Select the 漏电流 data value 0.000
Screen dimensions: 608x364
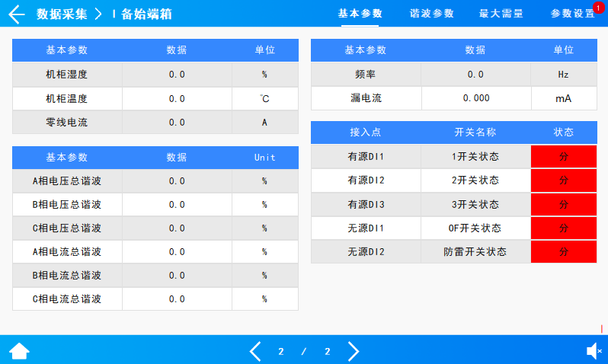(x=475, y=98)
